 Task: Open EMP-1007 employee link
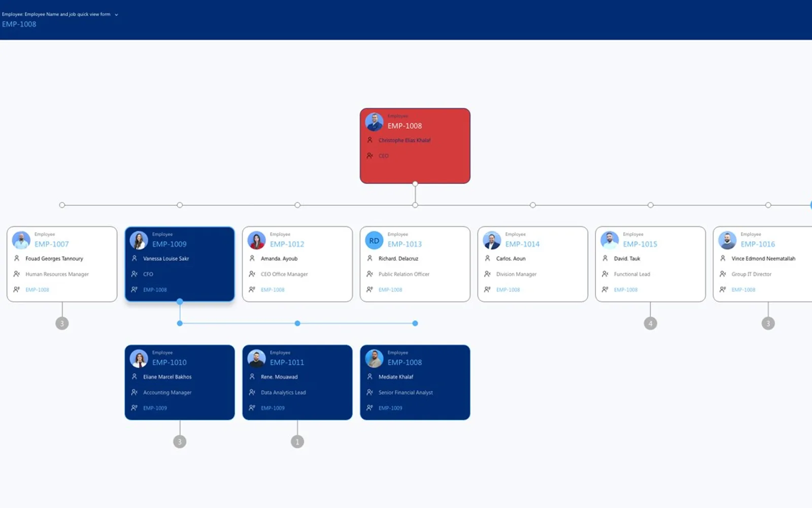[x=52, y=244]
